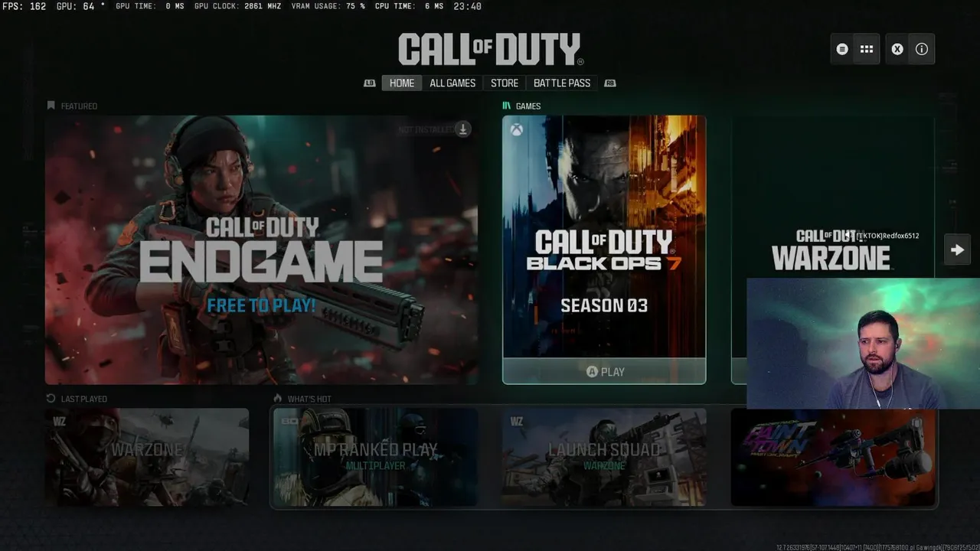Viewport: 980px width, 551px height.
Task: Go to the Battle Pass tab
Action: [562, 83]
